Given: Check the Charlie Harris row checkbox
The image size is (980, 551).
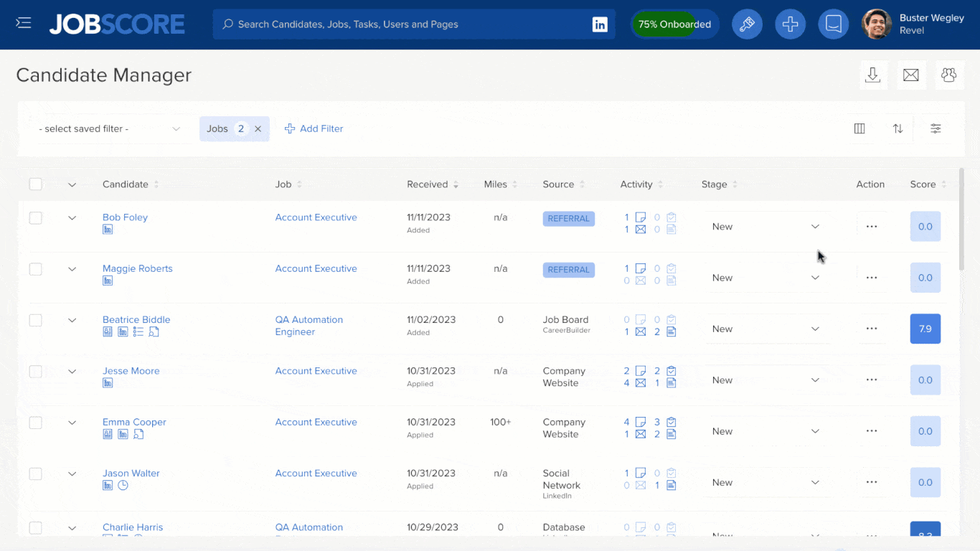Looking at the screenshot, I should [35, 528].
